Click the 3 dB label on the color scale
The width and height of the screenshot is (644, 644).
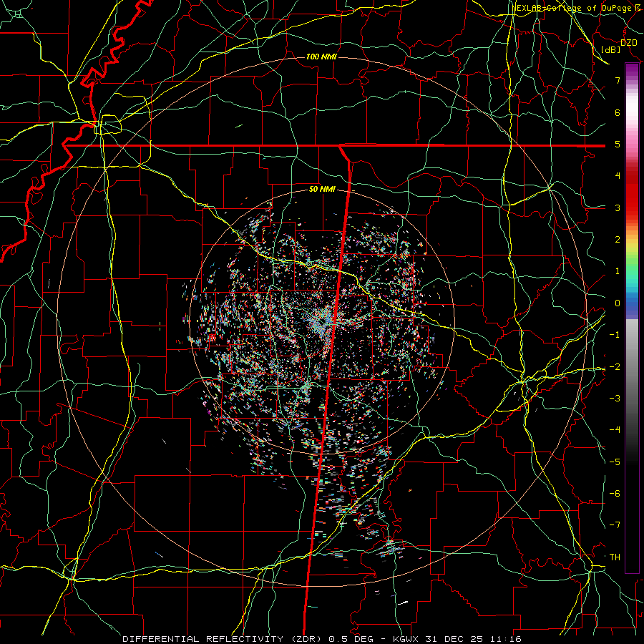(x=618, y=208)
